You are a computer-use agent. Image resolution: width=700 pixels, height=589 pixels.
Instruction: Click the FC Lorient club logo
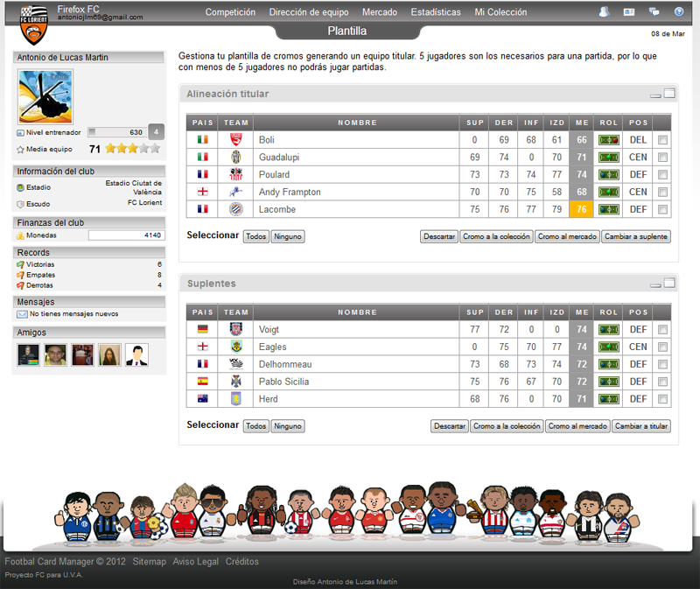click(33, 25)
